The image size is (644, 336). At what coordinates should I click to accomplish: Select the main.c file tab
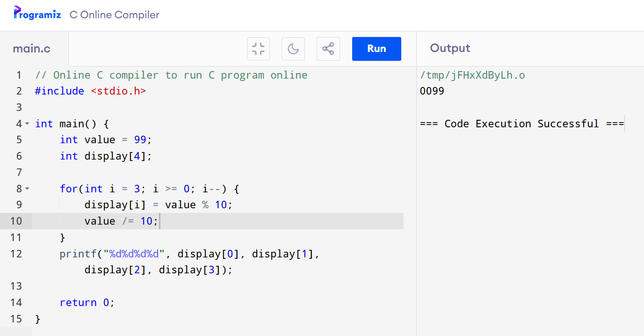(x=32, y=49)
